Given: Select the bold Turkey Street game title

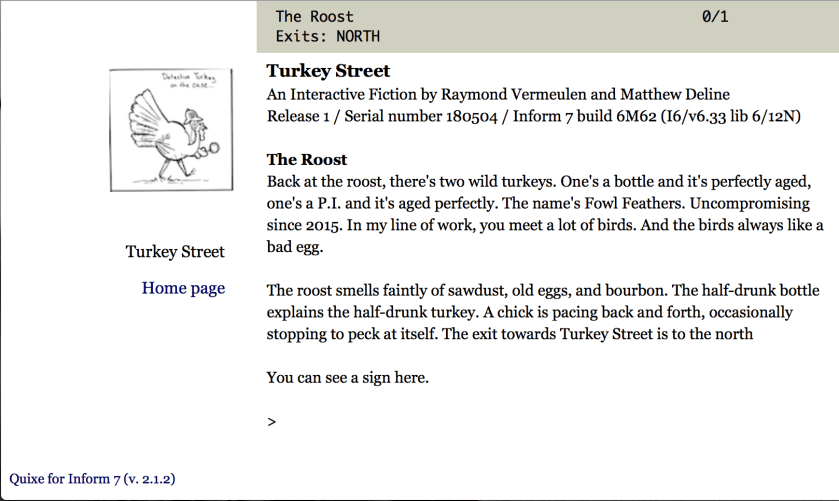Looking at the screenshot, I should (x=328, y=72).
